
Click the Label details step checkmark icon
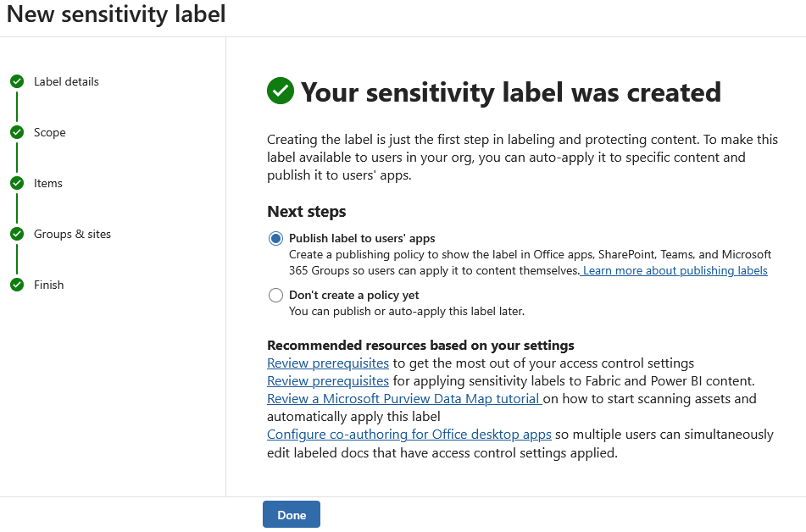click(16, 81)
